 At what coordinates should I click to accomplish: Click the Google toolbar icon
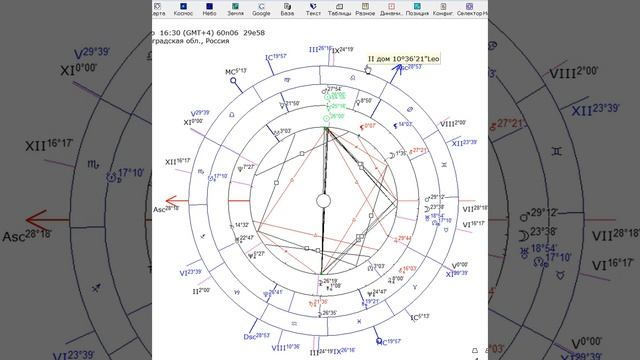point(261,9)
